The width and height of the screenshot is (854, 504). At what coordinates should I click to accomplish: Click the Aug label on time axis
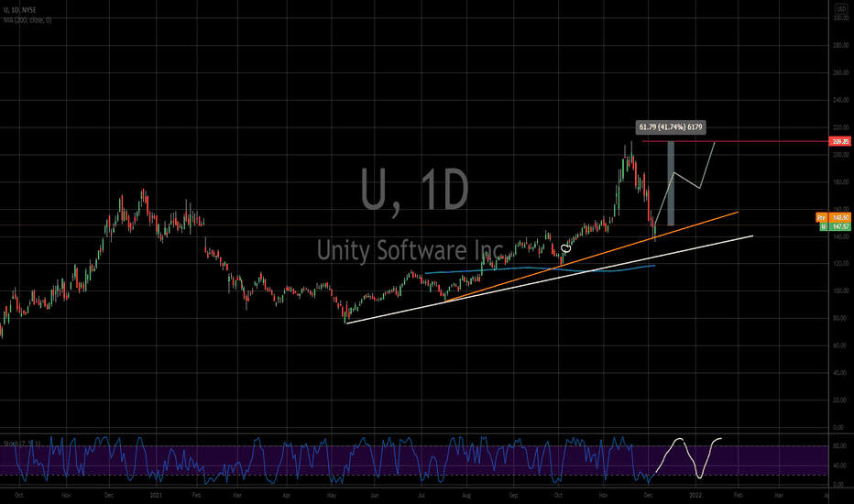466,495
